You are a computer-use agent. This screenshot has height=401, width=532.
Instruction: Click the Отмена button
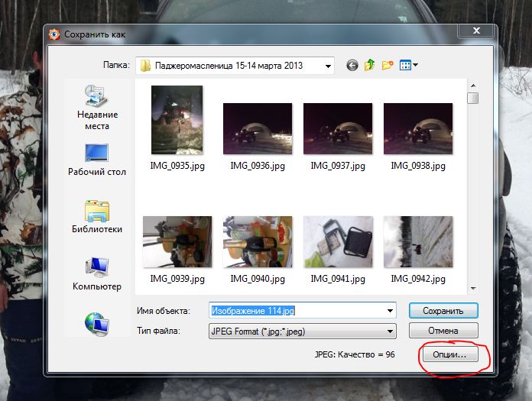[x=443, y=331]
